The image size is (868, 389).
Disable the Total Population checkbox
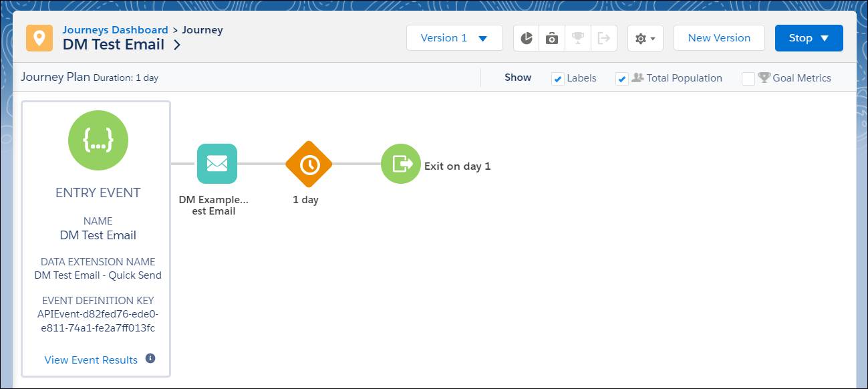point(622,78)
